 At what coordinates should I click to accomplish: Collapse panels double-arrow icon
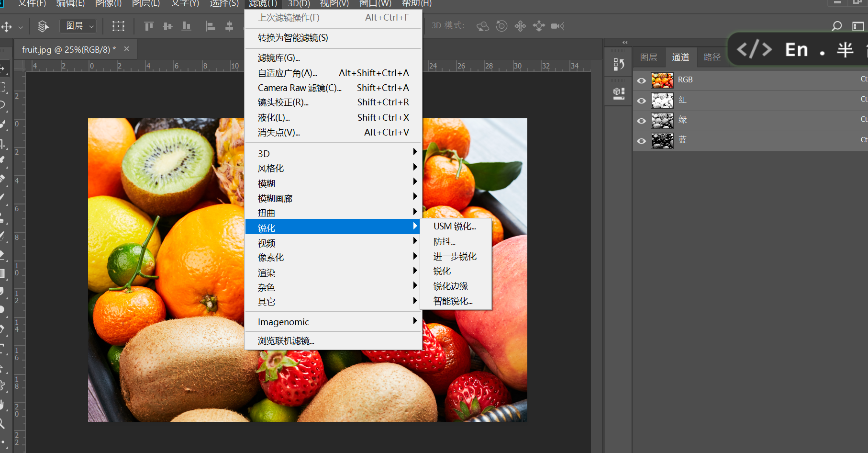click(x=625, y=42)
